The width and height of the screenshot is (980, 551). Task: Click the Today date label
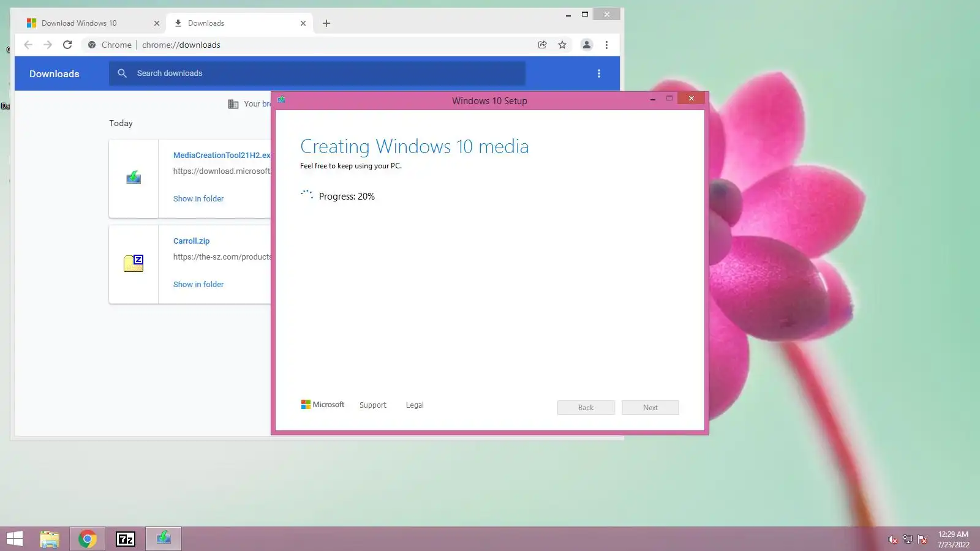click(121, 123)
